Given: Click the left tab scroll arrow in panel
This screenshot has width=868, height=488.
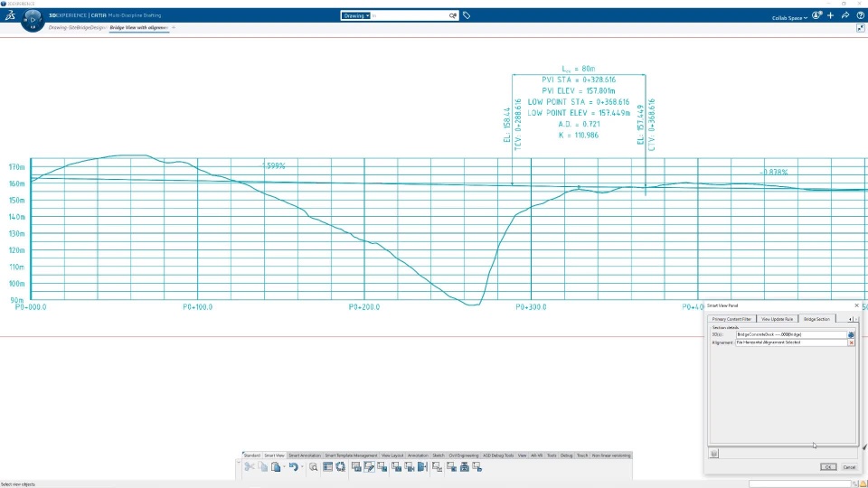Looking at the screenshot, I should pyautogui.click(x=850, y=319).
